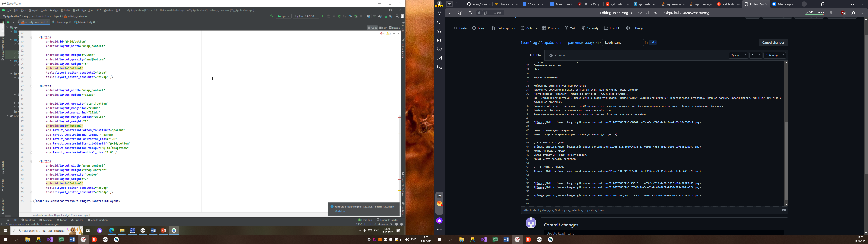This screenshot has width=868, height=244.
Task: Open the Soft wrap dropdown
Action: pyautogui.click(x=775, y=56)
